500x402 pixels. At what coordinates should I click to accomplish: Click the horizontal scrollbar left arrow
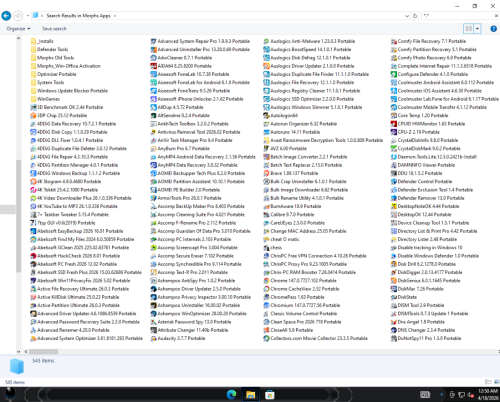click(x=26, y=351)
